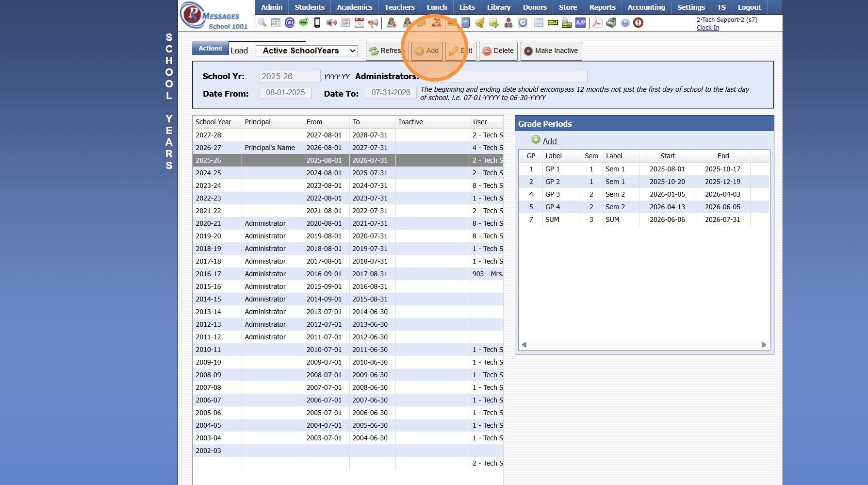Open the Accounting menu
Image resolution: width=868 pixels, height=485 pixels.
pos(646,7)
